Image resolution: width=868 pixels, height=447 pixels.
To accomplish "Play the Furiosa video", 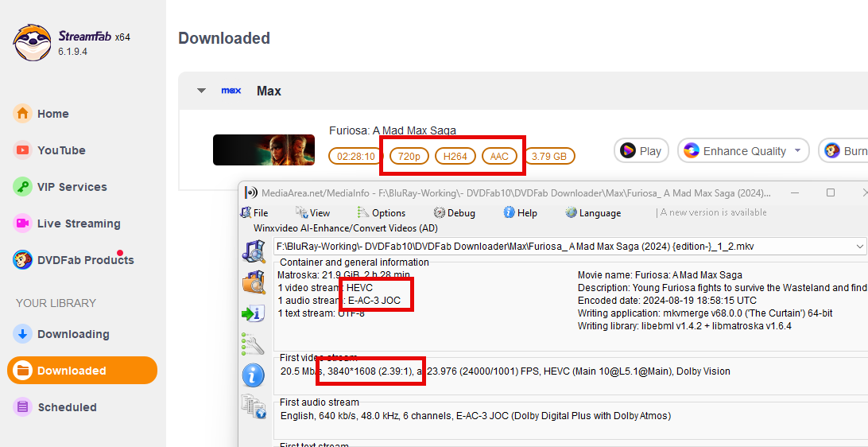I will point(641,150).
